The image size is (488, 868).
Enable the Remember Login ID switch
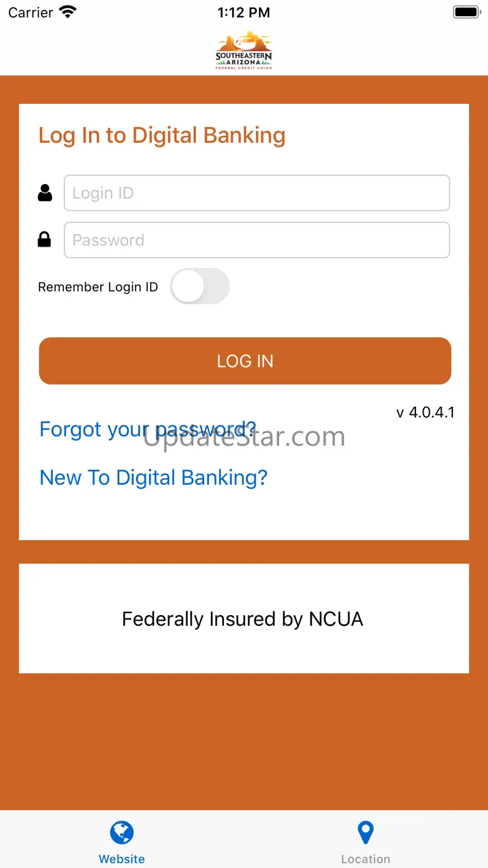pos(200,287)
